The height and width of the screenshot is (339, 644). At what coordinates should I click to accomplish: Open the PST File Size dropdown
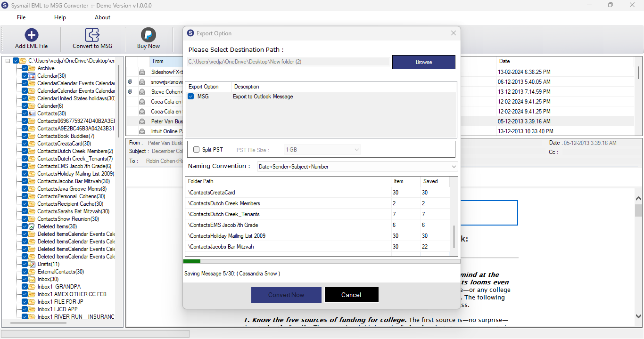pyautogui.click(x=322, y=150)
